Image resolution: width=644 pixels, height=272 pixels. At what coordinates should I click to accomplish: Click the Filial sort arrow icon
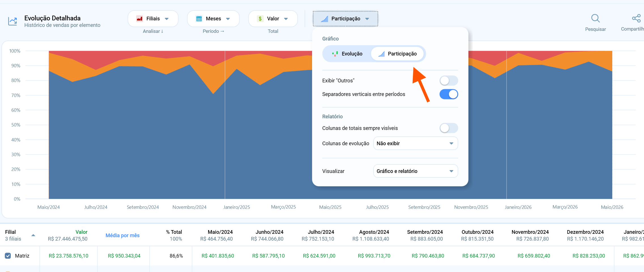point(33,235)
